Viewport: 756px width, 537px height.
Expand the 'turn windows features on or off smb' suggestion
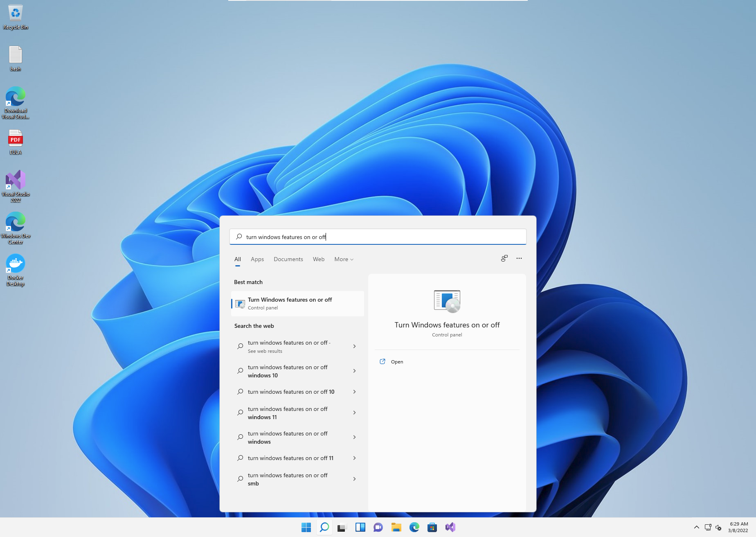354,479
